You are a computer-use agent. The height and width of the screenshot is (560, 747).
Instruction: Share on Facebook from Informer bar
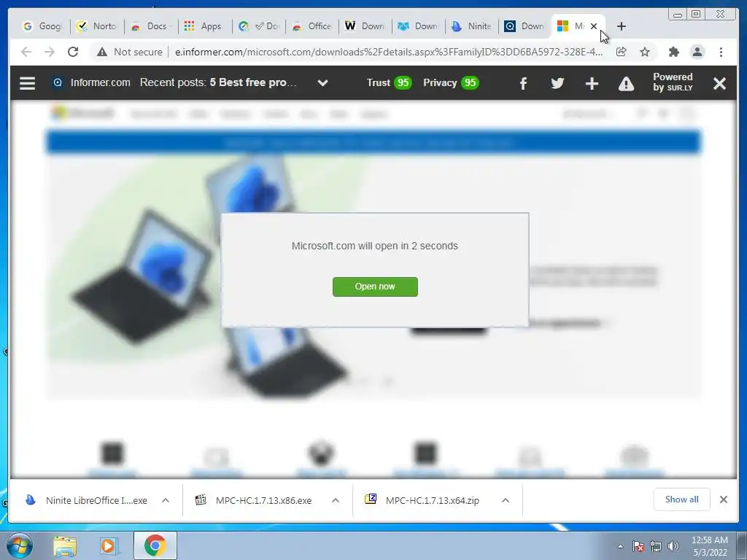[523, 84]
